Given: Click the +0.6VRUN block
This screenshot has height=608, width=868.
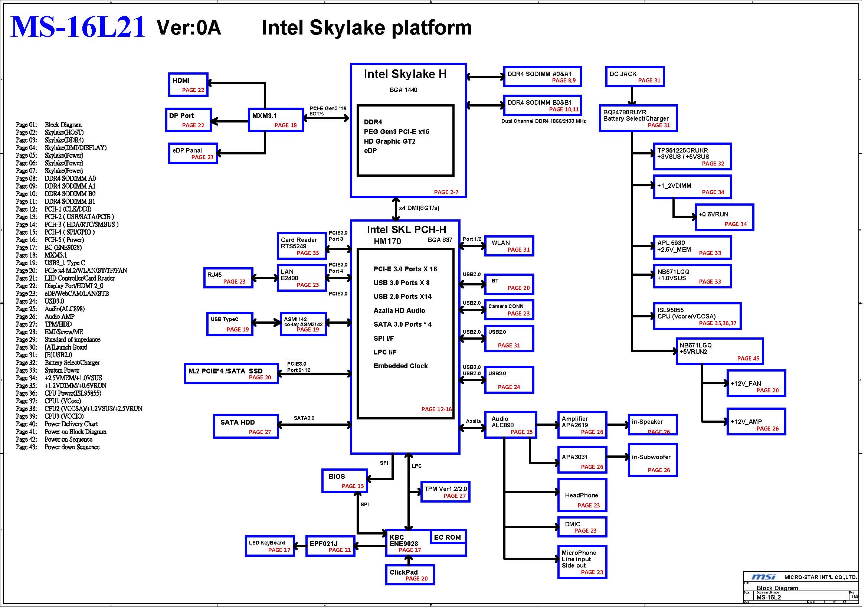Looking at the screenshot, I should point(724,218).
